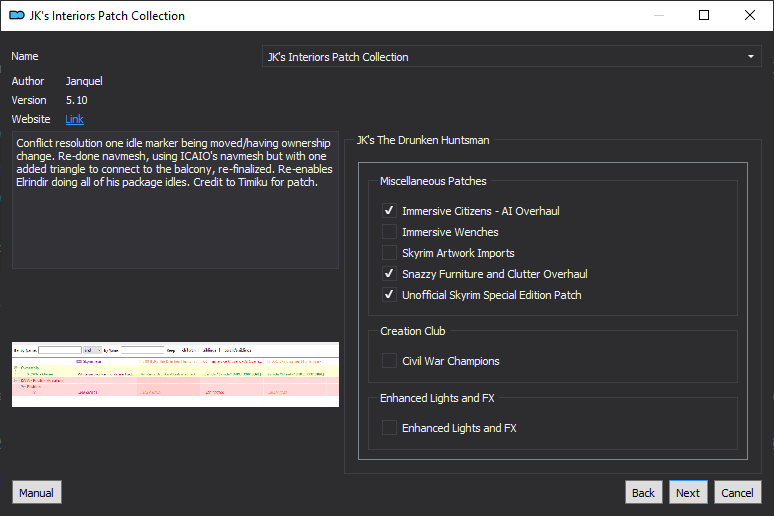Check the Skyrim Artwork Imports option
Viewport: 774px width, 516px height.
coord(389,253)
